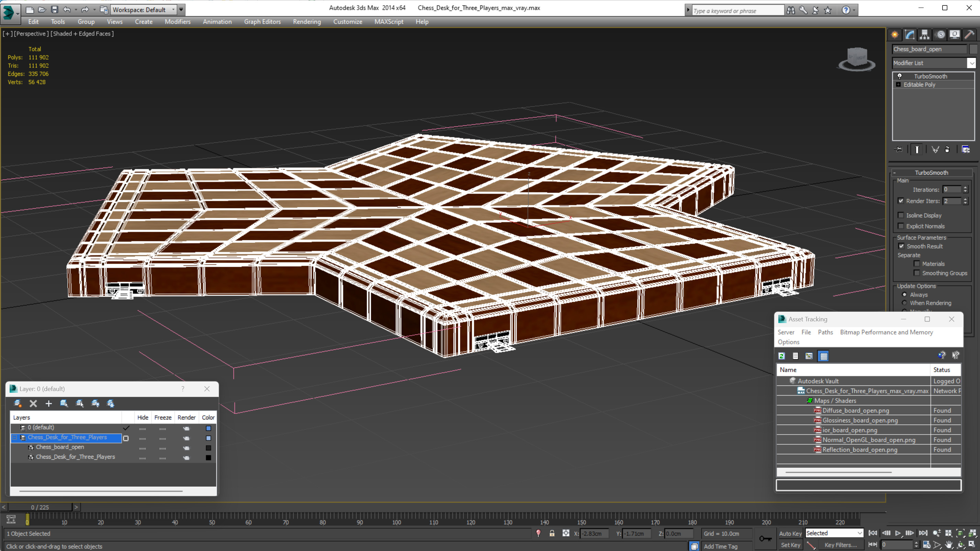This screenshot has width=980, height=551.
Task: Open the Modifier List dropdown
Action: (x=972, y=63)
